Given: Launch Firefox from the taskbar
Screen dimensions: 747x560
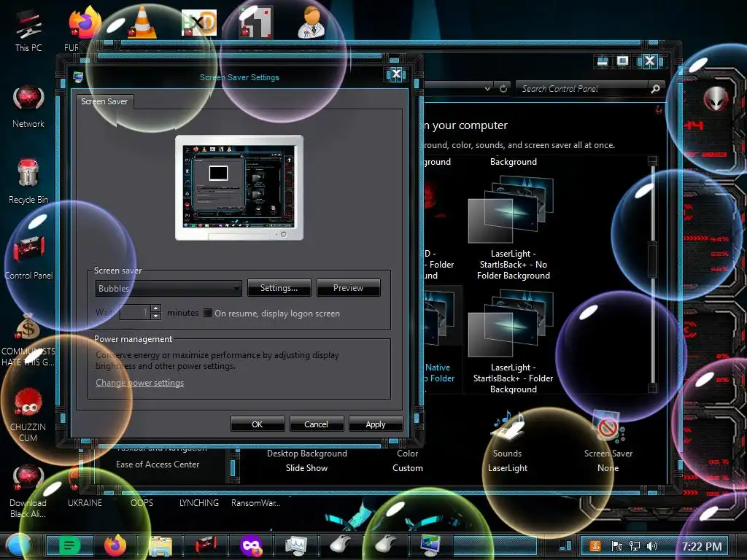Looking at the screenshot, I should [x=115, y=545].
